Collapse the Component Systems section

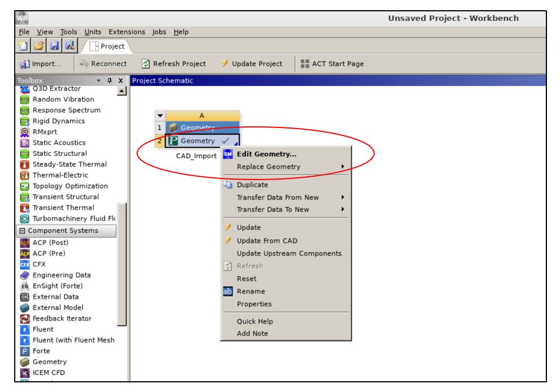coord(22,231)
